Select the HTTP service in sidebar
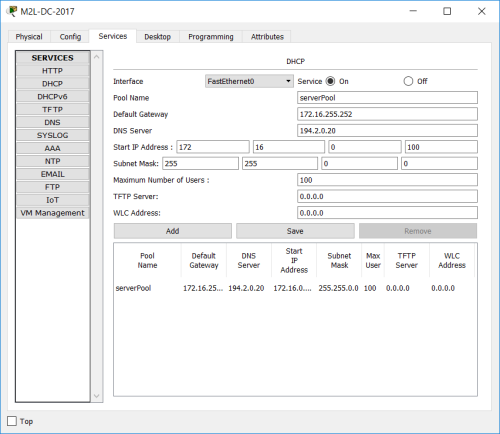Viewport: 500px width, 434px height. coord(52,71)
